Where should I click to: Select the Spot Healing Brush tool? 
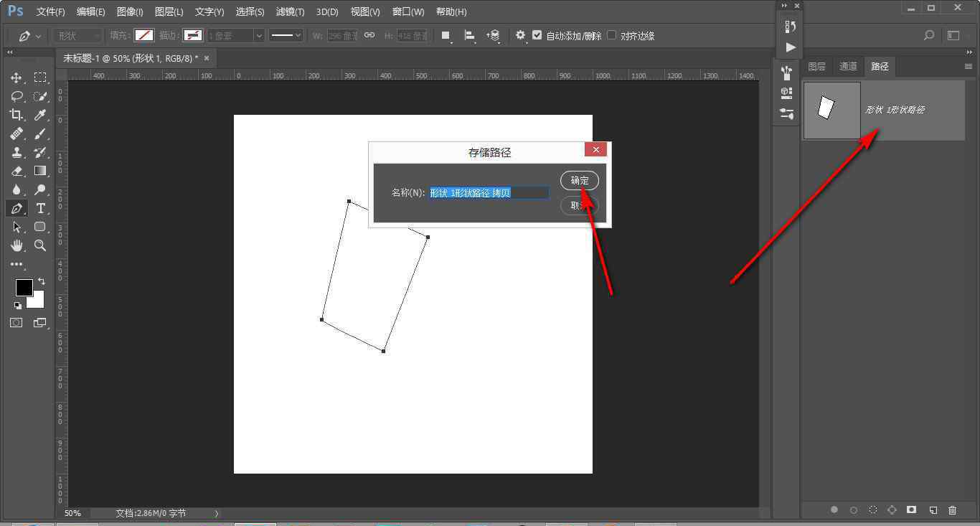(17, 133)
